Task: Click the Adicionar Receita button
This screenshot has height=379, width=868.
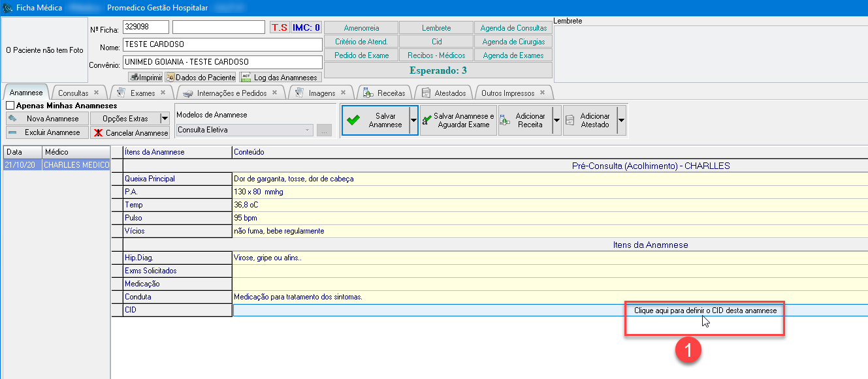Action: [x=524, y=121]
